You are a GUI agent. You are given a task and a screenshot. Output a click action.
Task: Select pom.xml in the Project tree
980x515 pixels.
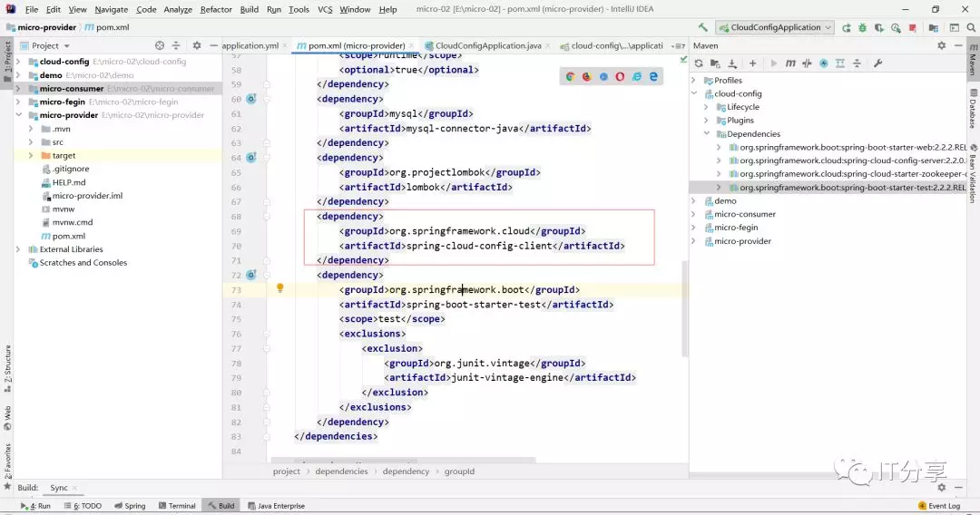pos(69,236)
